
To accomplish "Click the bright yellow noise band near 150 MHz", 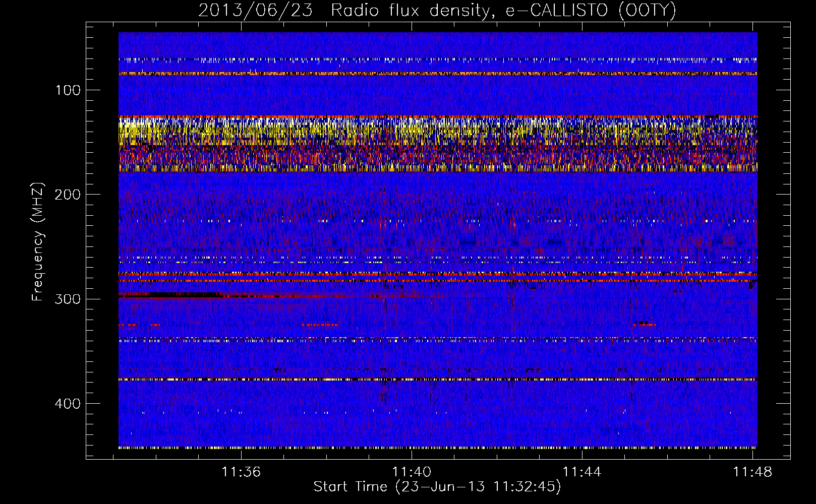I will pos(438,144).
